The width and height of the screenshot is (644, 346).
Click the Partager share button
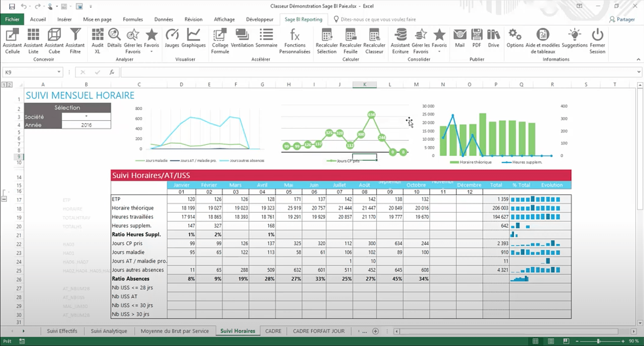tap(622, 19)
